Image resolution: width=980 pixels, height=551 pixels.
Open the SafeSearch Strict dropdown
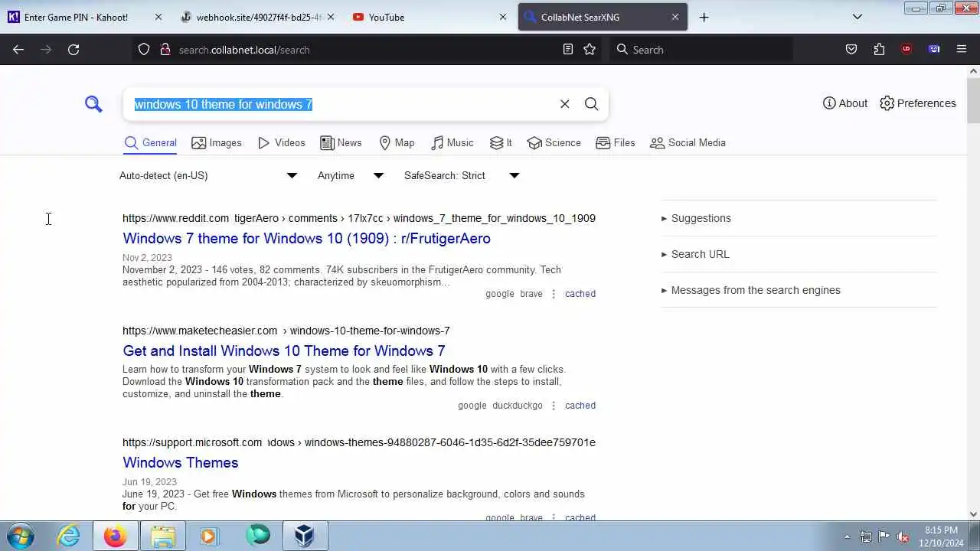[462, 175]
